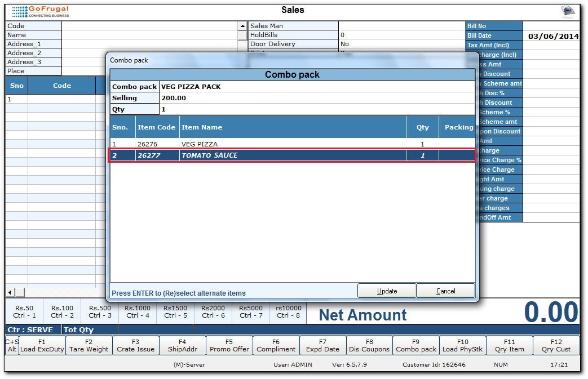Click the Tax Amt (Incl) label
The height and width of the screenshot is (379, 588).
tap(494, 45)
